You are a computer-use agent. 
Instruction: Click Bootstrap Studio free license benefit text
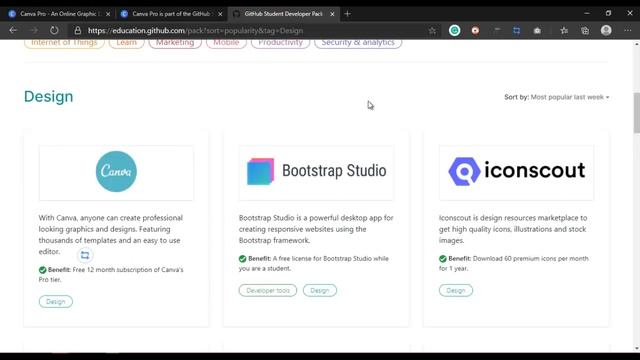click(313, 263)
